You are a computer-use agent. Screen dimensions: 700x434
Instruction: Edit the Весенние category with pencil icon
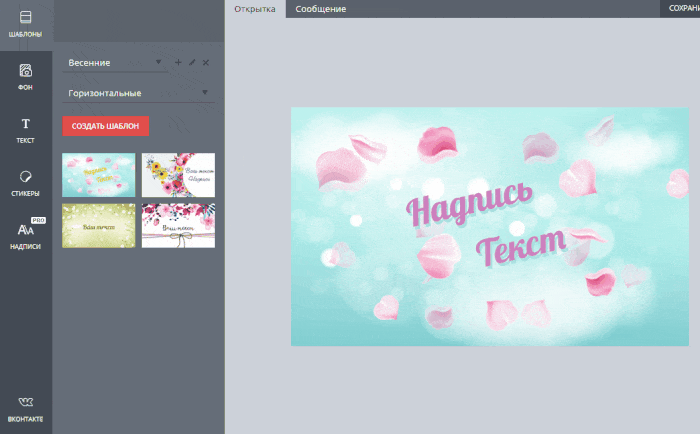192,63
